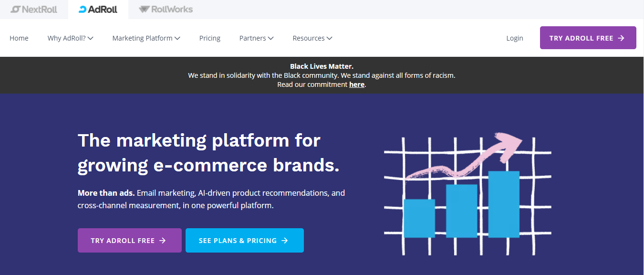The height and width of the screenshot is (275, 644).
Task: Click the RollWorks logo icon
Action: click(144, 9)
